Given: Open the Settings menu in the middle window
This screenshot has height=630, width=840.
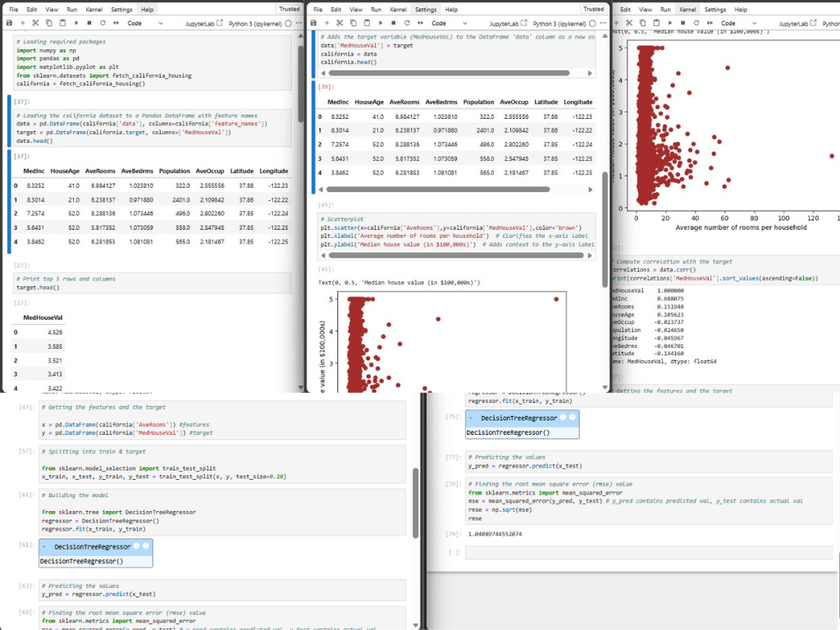Looking at the screenshot, I should point(426,9).
